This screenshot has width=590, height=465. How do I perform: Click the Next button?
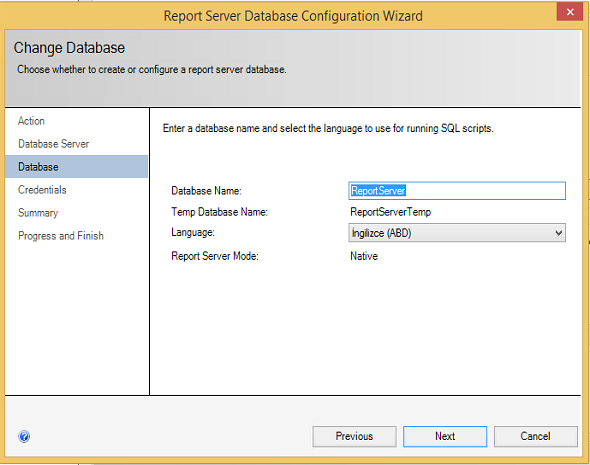coord(445,436)
